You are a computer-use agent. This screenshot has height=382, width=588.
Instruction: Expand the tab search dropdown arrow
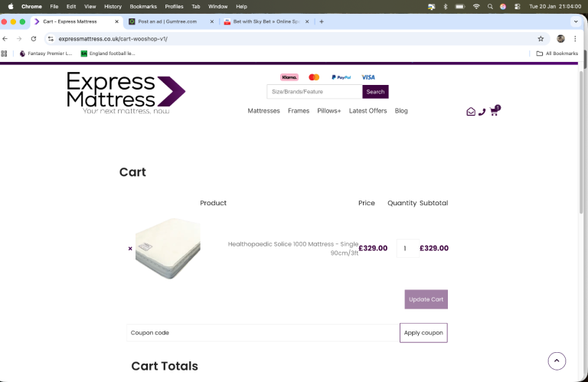click(x=575, y=21)
